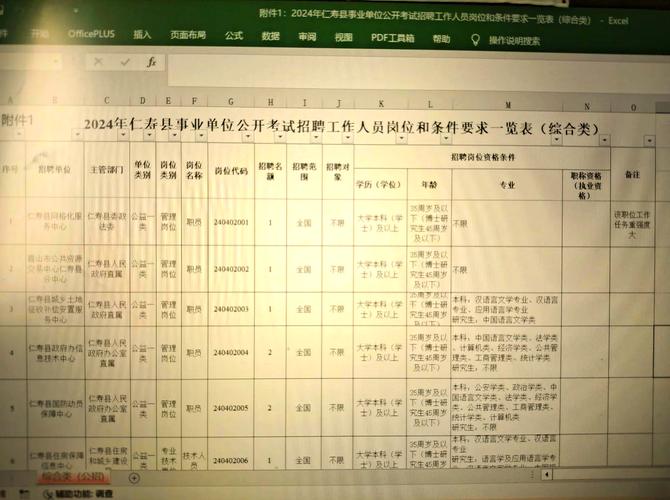Open the insert function fx button
Screen dimensions: 670x500
(x=151, y=62)
